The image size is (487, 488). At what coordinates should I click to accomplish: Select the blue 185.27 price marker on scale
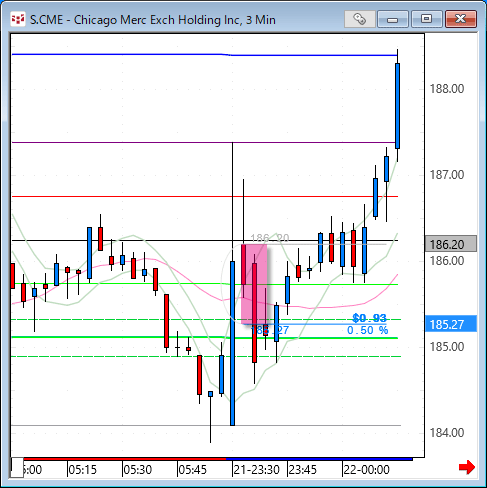[451, 324]
